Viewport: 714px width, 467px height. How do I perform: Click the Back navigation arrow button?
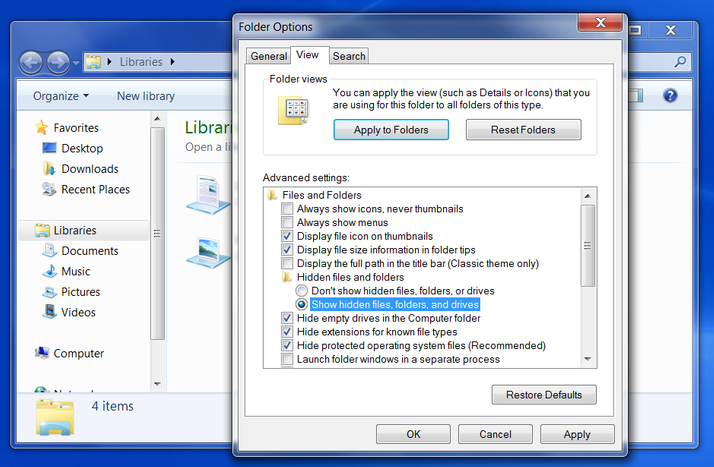coord(32,62)
